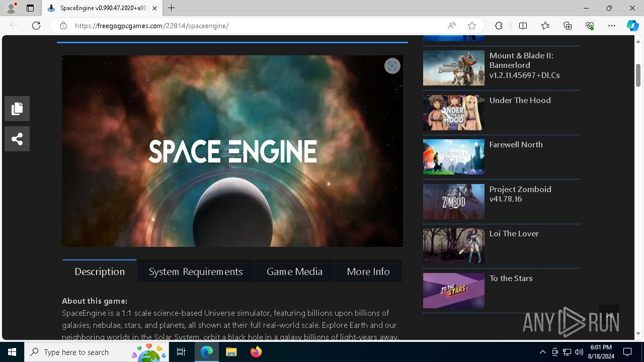This screenshot has height=362, width=644.
Task: Open Task View on taskbar
Action: pos(181,352)
